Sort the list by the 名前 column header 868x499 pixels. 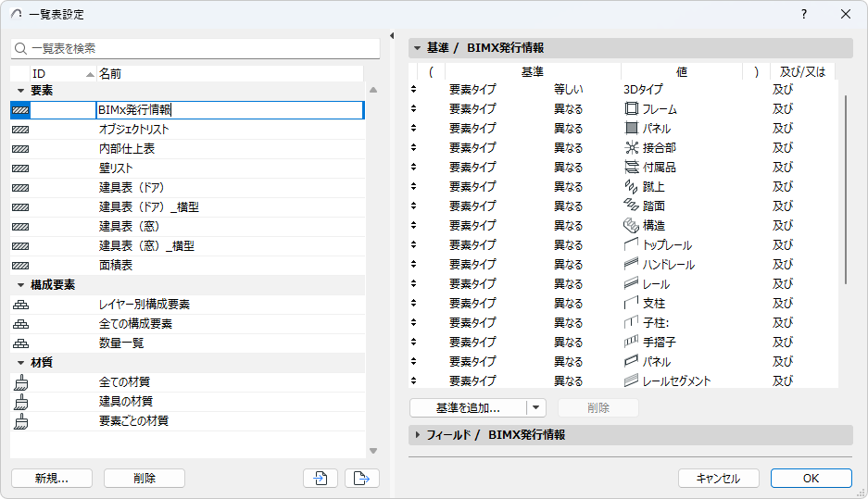(x=110, y=73)
